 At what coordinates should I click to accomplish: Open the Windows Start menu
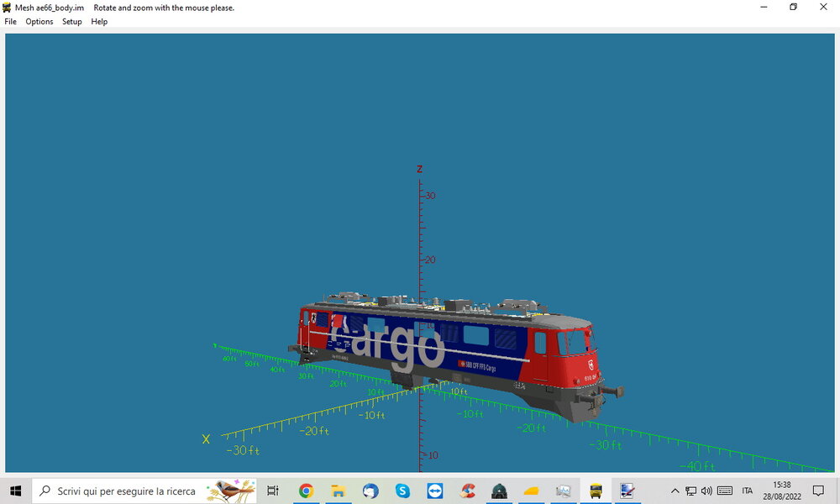[15, 491]
